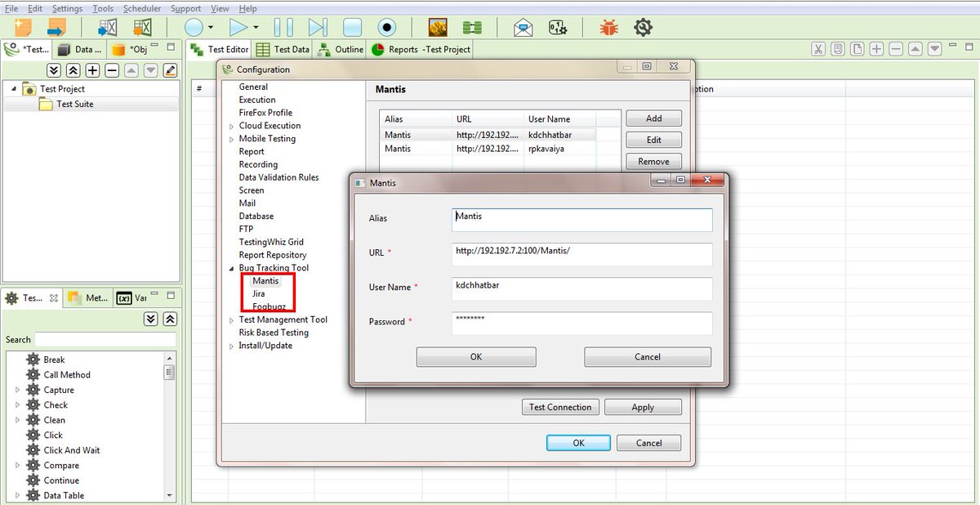Click the orange Excel export icon
This screenshot has height=505, width=980.
click(141, 27)
